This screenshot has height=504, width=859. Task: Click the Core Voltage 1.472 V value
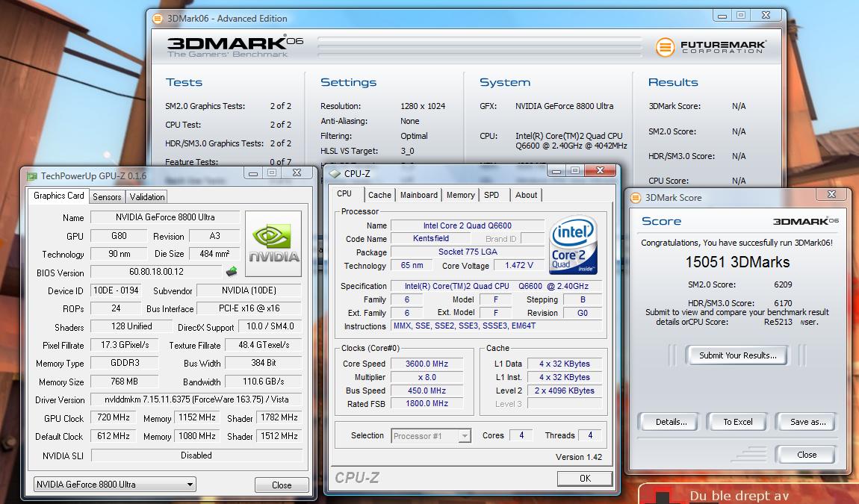519,265
